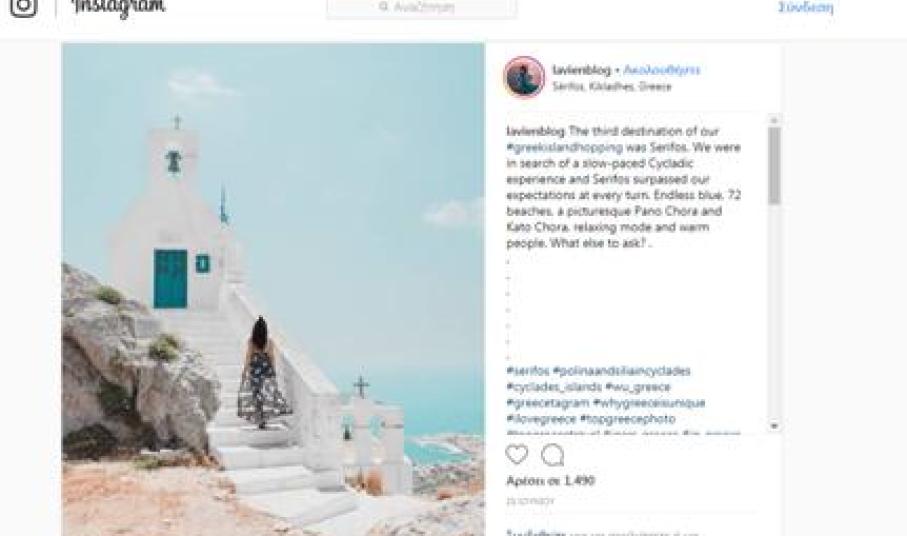Click the search input field
This screenshot has width=907, height=536.
[422, 8]
